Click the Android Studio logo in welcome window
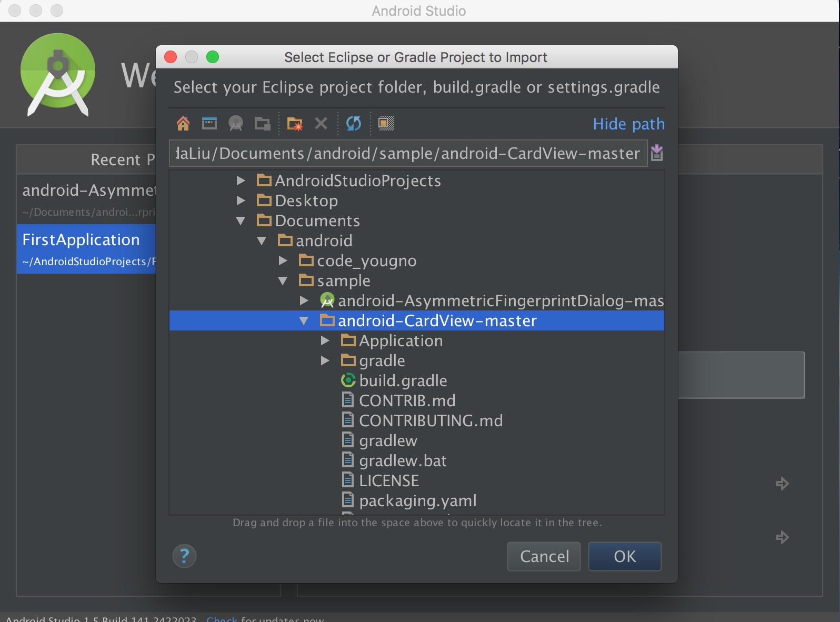The image size is (840, 622). (x=58, y=75)
